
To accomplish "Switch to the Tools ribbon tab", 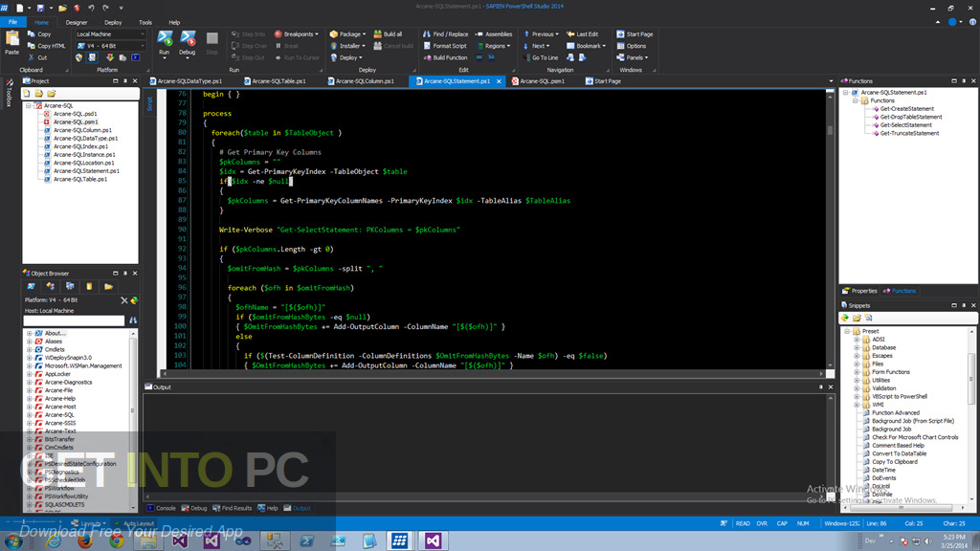I will 145,23.
